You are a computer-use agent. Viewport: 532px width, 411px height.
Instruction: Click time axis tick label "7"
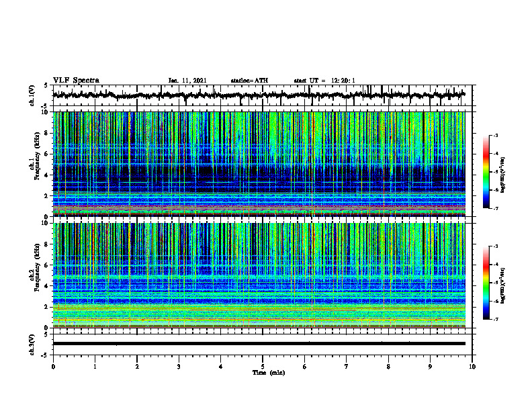click(347, 367)
